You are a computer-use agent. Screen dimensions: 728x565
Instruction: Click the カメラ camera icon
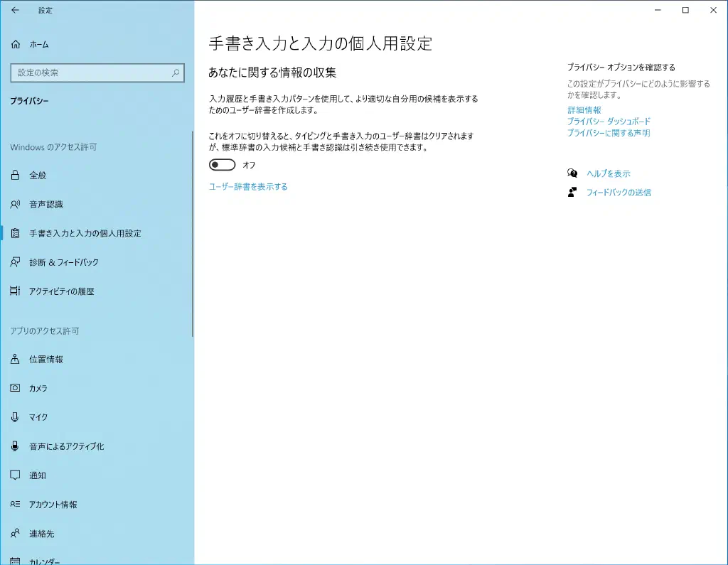pyautogui.click(x=15, y=389)
